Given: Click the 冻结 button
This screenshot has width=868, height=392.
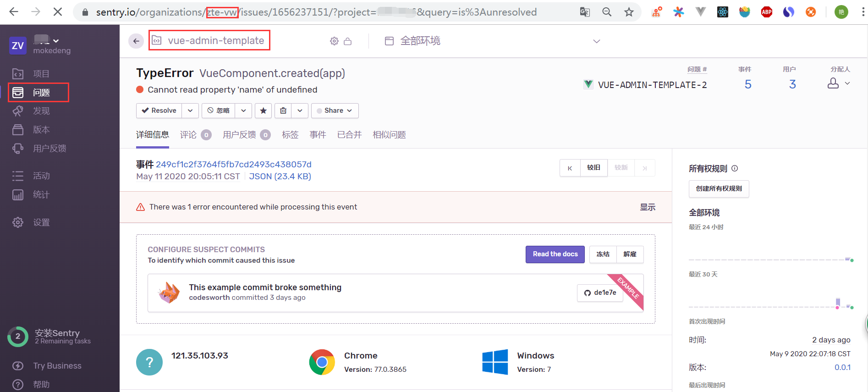Looking at the screenshot, I should (x=603, y=254).
